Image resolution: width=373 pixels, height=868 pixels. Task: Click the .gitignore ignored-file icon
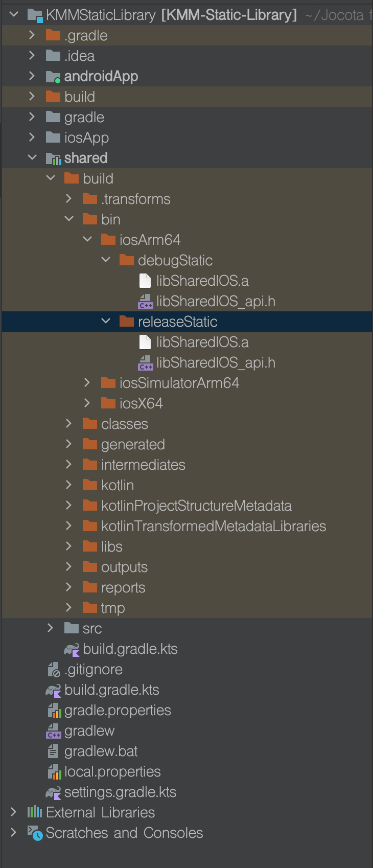[53, 669]
